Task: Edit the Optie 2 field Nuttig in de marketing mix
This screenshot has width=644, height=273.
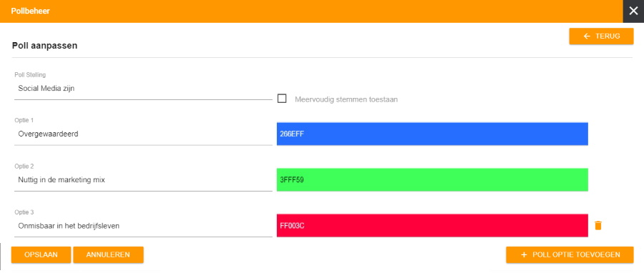Action: click(143, 180)
